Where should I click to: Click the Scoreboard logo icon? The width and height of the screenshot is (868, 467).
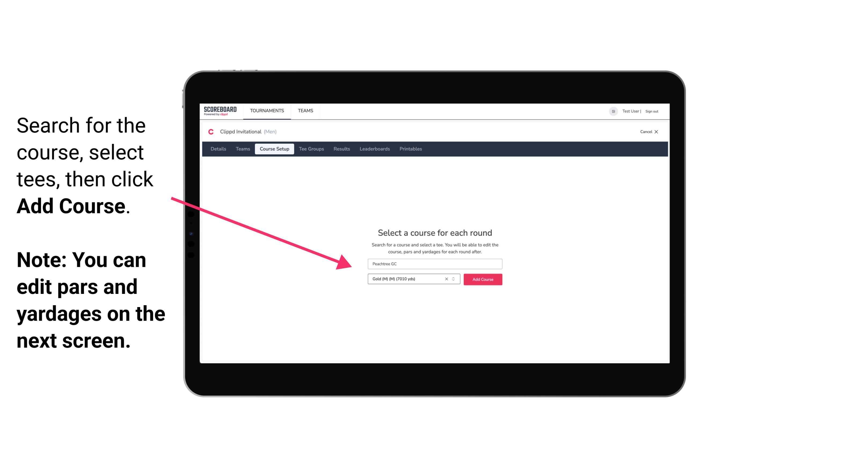coord(221,111)
